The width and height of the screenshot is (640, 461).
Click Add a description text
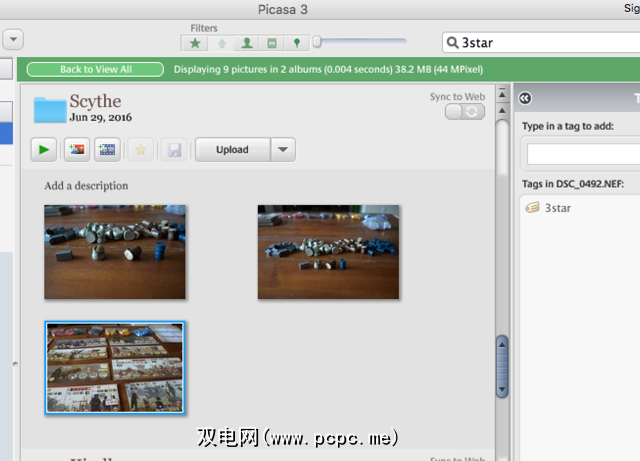[x=86, y=186]
